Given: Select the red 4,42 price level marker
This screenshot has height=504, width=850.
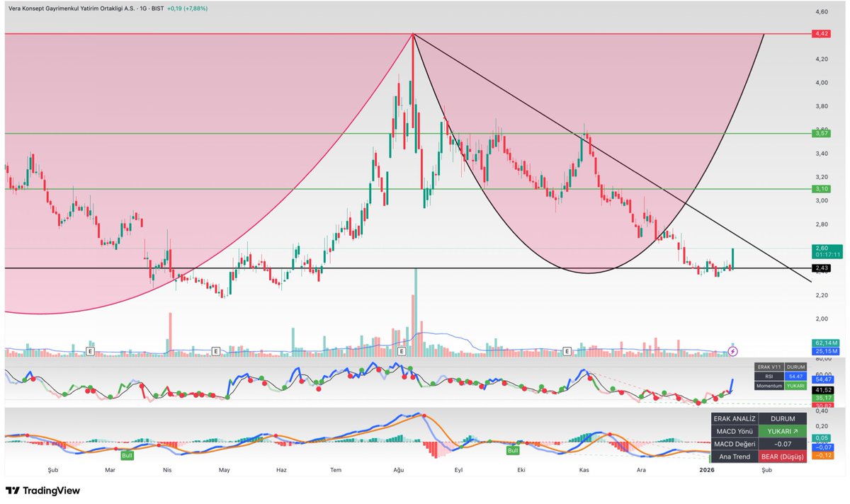Looking at the screenshot, I should point(820,33).
